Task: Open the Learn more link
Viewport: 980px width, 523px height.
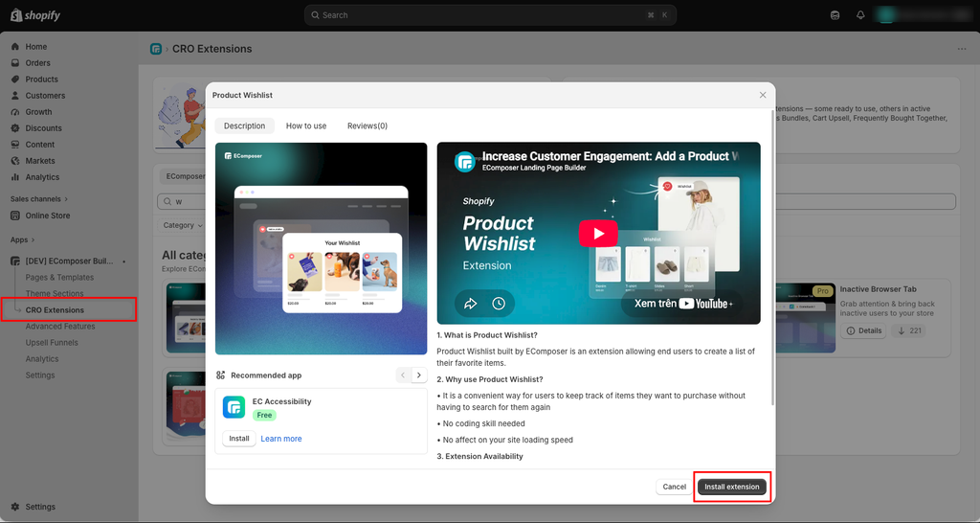Action: coord(281,439)
